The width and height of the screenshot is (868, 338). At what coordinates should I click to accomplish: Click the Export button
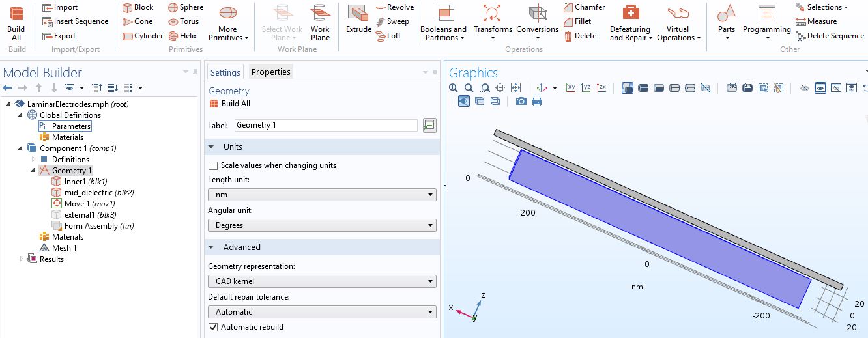click(59, 36)
